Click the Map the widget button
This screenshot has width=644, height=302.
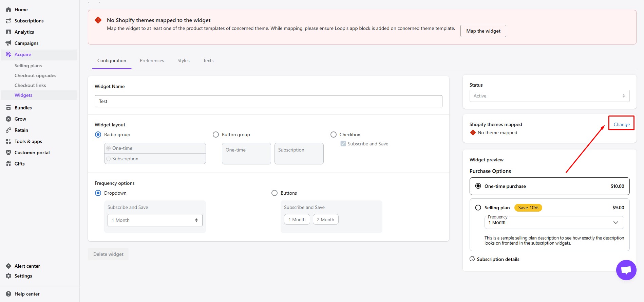(483, 31)
